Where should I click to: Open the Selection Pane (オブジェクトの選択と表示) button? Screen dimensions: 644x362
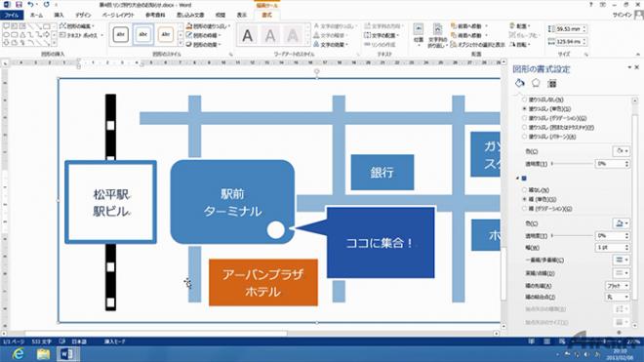click(478, 44)
